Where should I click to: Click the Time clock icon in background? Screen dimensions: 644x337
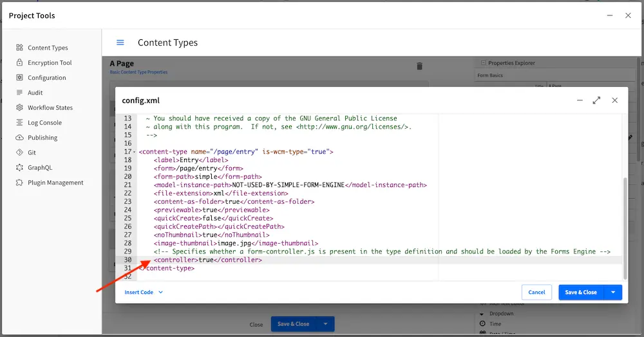tap(482, 323)
